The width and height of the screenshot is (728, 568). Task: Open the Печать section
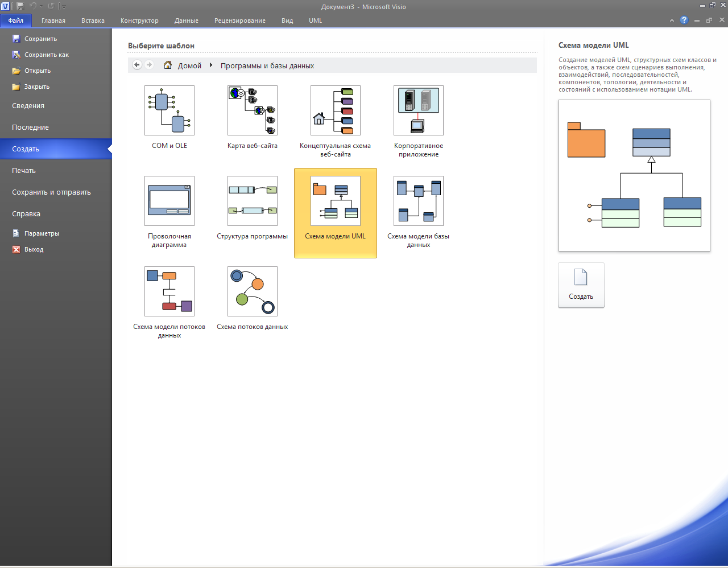pos(56,171)
